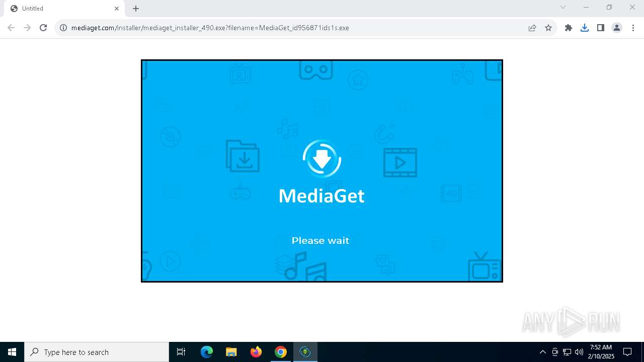Click the browser forward arrow
The image size is (644, 362).
27,28
